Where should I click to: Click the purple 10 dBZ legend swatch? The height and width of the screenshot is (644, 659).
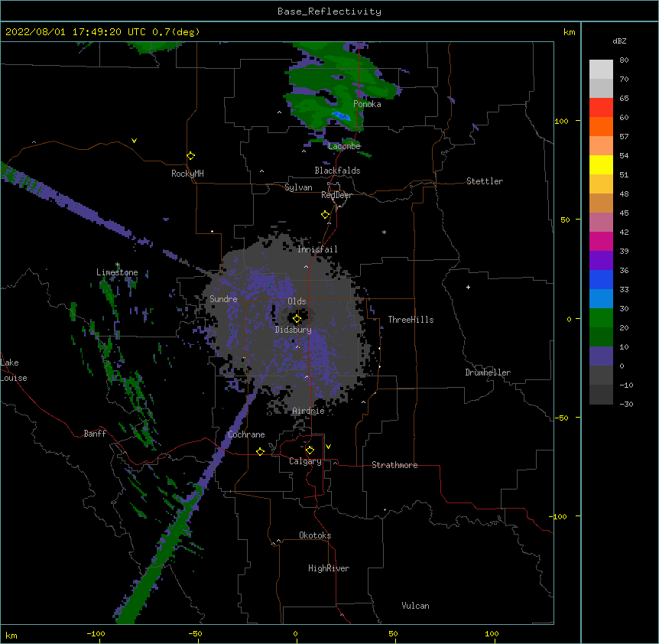(601, 356)
